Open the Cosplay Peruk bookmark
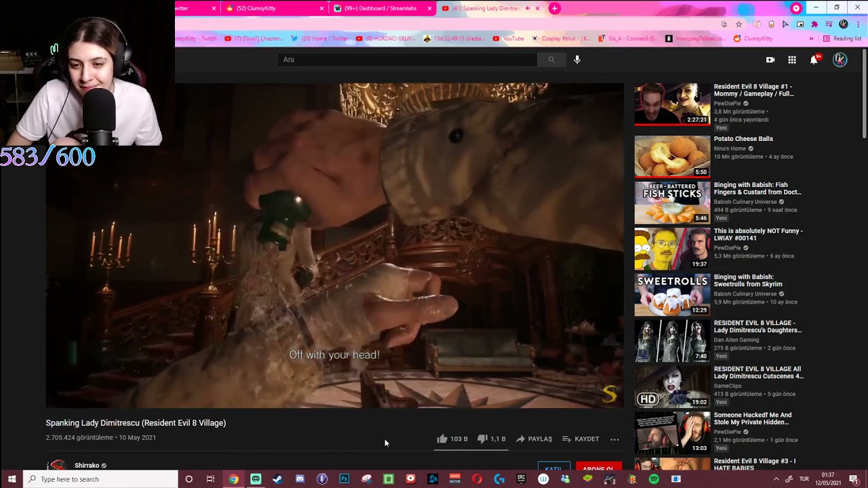This screenshot has width=868, height=488. click(561, 39)
